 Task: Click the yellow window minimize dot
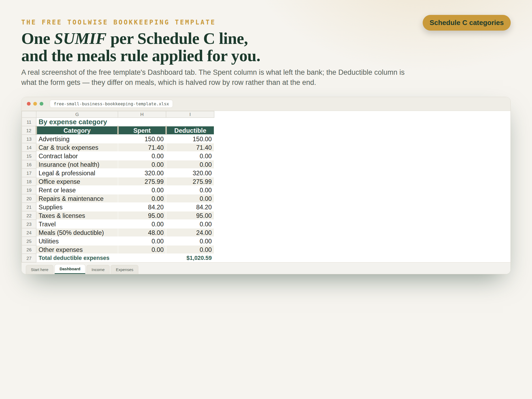pos(35,104)
